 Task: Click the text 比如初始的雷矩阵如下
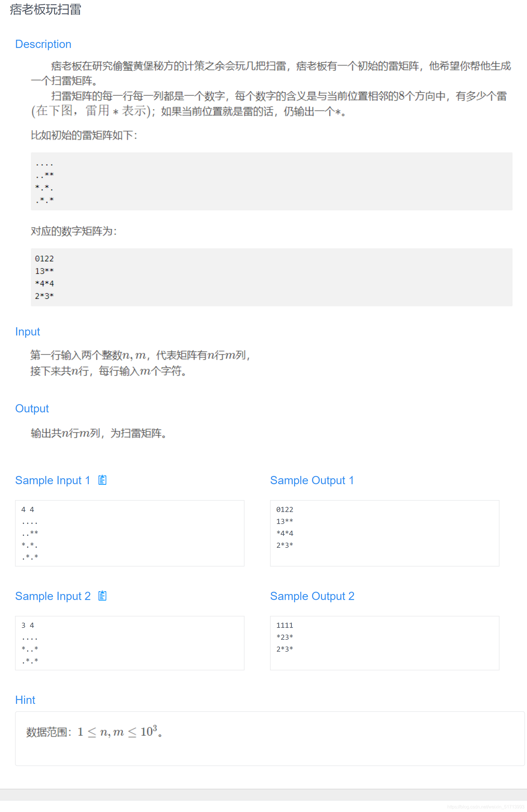pos(84,135)
